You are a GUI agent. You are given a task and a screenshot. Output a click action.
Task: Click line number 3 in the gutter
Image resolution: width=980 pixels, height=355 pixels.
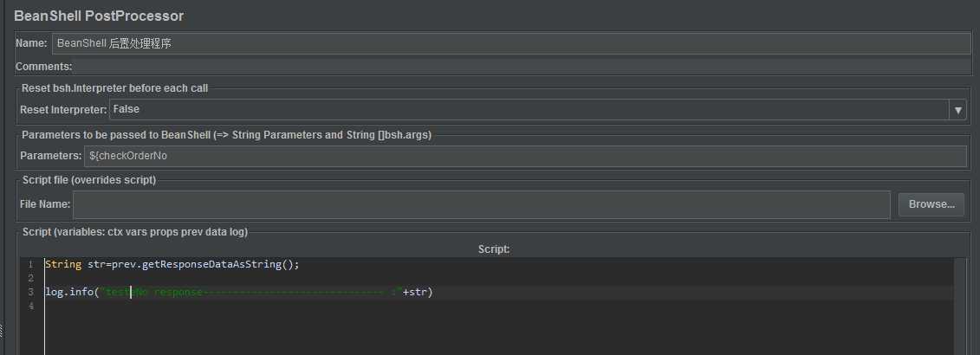pos(29,292)
